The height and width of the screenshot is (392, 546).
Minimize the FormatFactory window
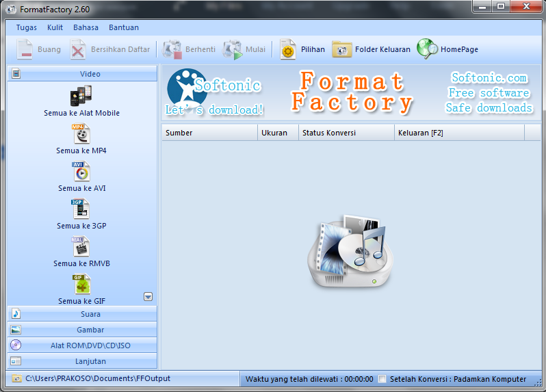point(482,7)
